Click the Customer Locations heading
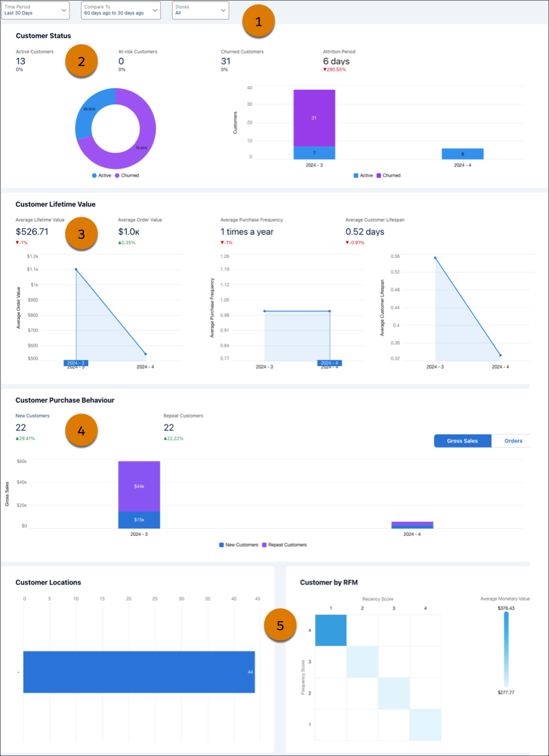Screen dimensions: 549x756 [48, 583]
